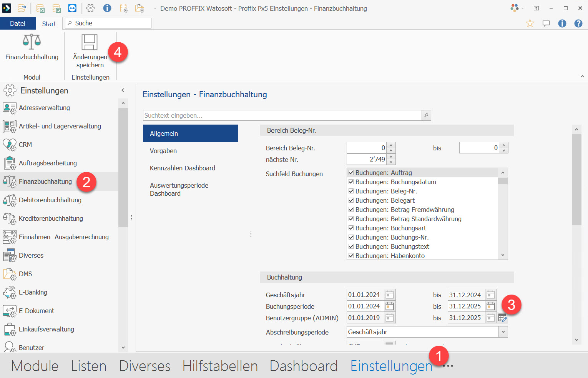Viewport: 588px width, 378px height.
Task: Increase nächste Nr. with the stepper arrow
Action: 391,157
